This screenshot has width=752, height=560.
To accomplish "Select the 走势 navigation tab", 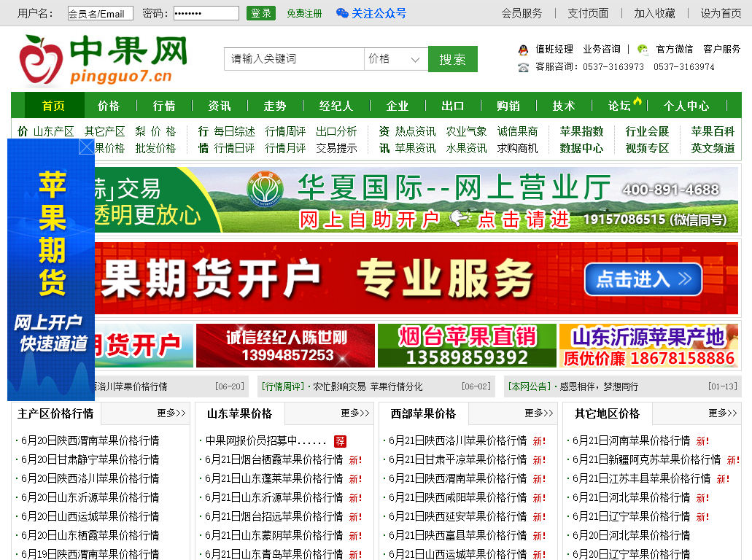I will (275, 106).
